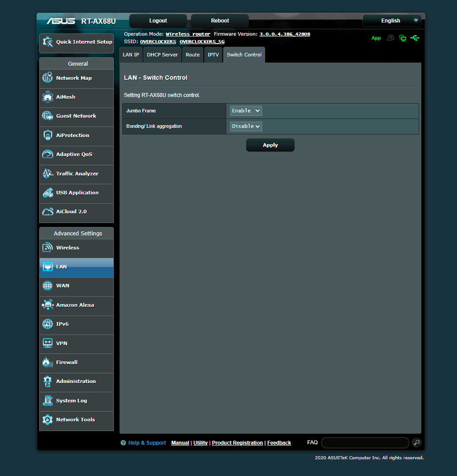The height and width of the screenshot is (476, 457).
Task: Click the Amazon Alexa icon
Action: coord(48,305)
